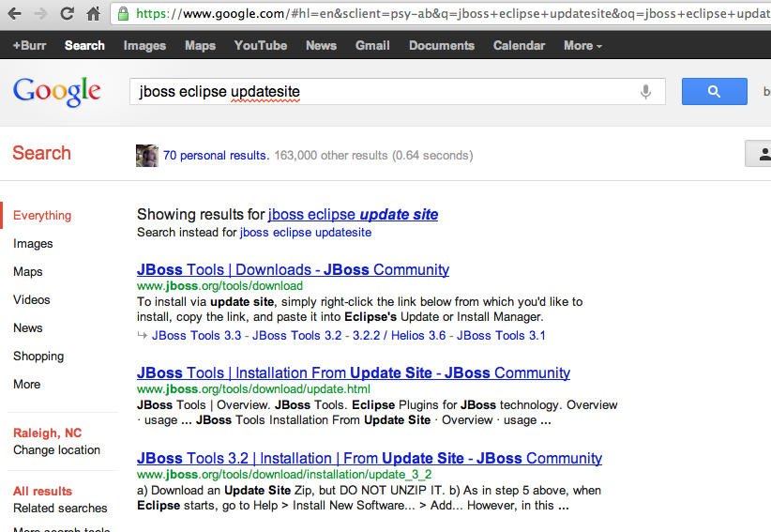The image size is (771, 532).
Task: Search instead for 'jboss eclipse updatesite'
Action: click(306, 232)
